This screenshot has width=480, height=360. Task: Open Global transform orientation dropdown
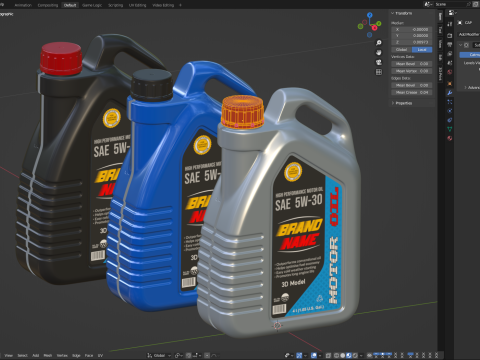(159, 355)
